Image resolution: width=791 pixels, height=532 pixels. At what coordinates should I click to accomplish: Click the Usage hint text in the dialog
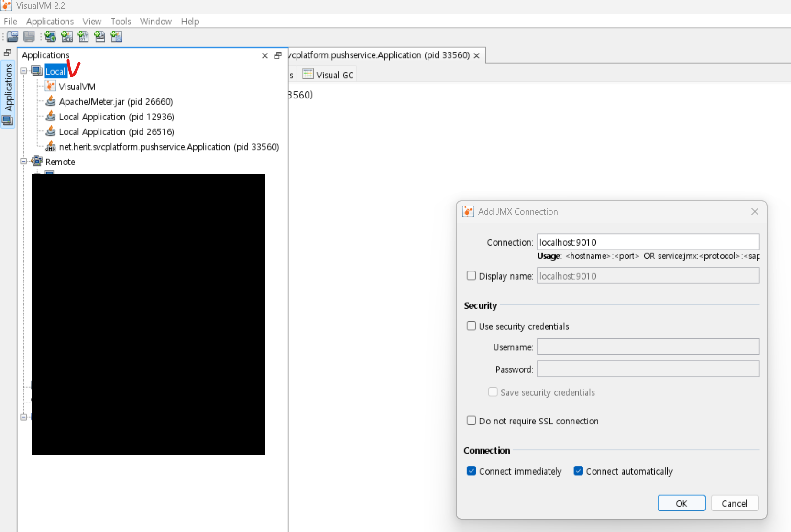coord(648,256)
